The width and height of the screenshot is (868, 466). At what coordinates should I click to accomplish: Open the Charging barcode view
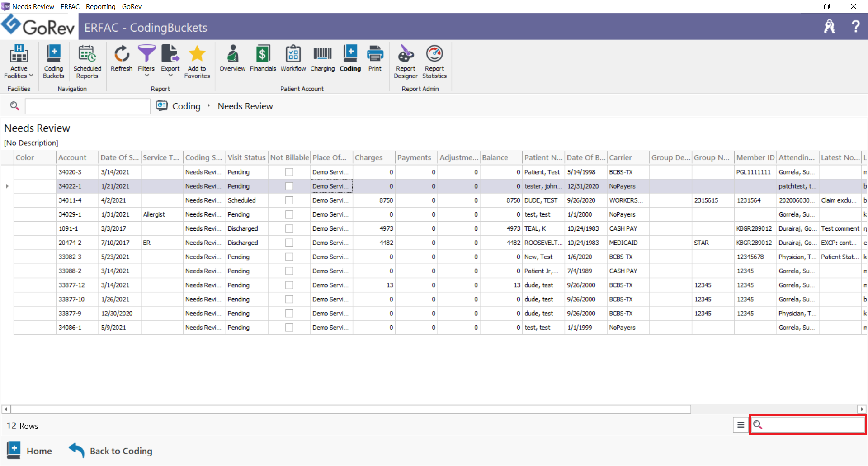(322, 58)
